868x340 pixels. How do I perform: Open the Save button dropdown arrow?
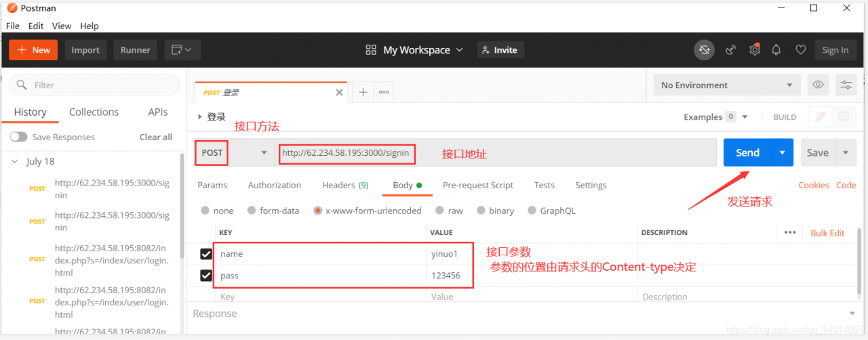pyautogui.click(x=846, y=152)
